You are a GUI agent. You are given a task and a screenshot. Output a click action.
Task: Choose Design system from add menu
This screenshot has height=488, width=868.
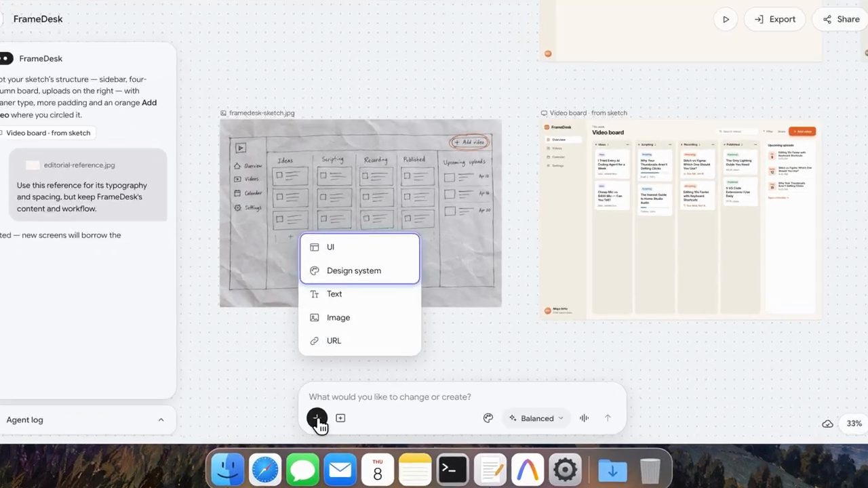click(x=359, y=270)
